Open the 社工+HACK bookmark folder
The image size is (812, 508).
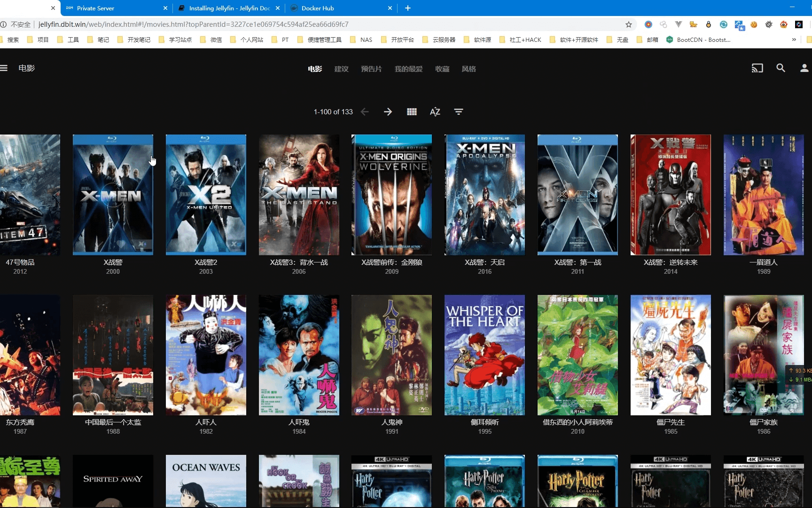coord(520,40)
